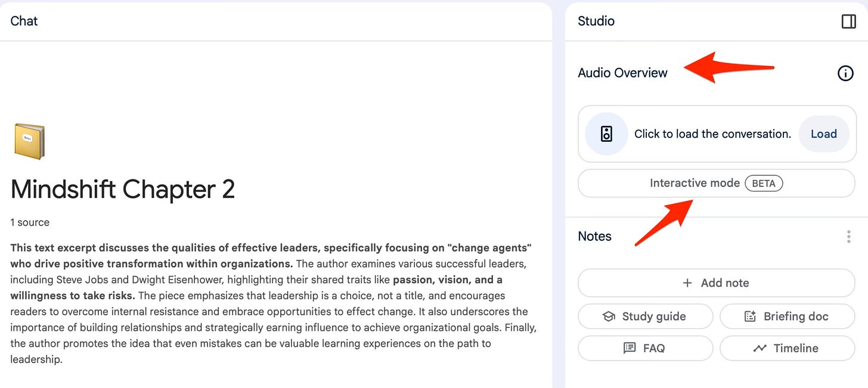This screenshot has height=388, width=868.
Task: Click the Mindshift Chapter 2 title
Action: pyautogui.click(x=123, y=190)
